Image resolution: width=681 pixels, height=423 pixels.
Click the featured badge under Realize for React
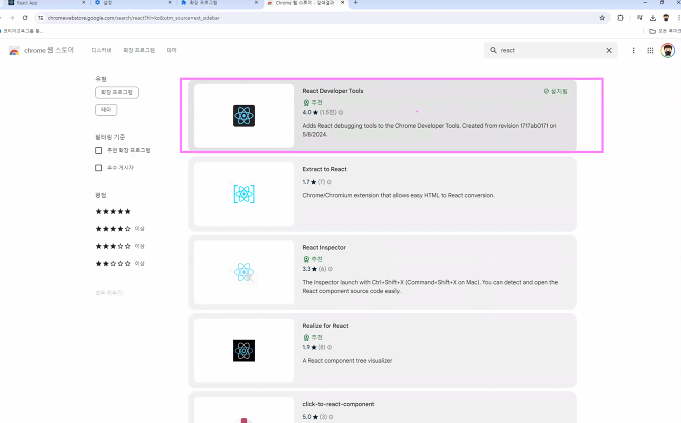[x=313, y=337]
